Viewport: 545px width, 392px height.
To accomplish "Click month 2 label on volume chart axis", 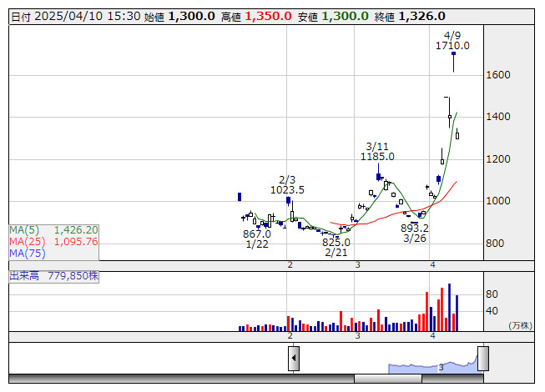I will pyautogui.click(x=290, y=336).
